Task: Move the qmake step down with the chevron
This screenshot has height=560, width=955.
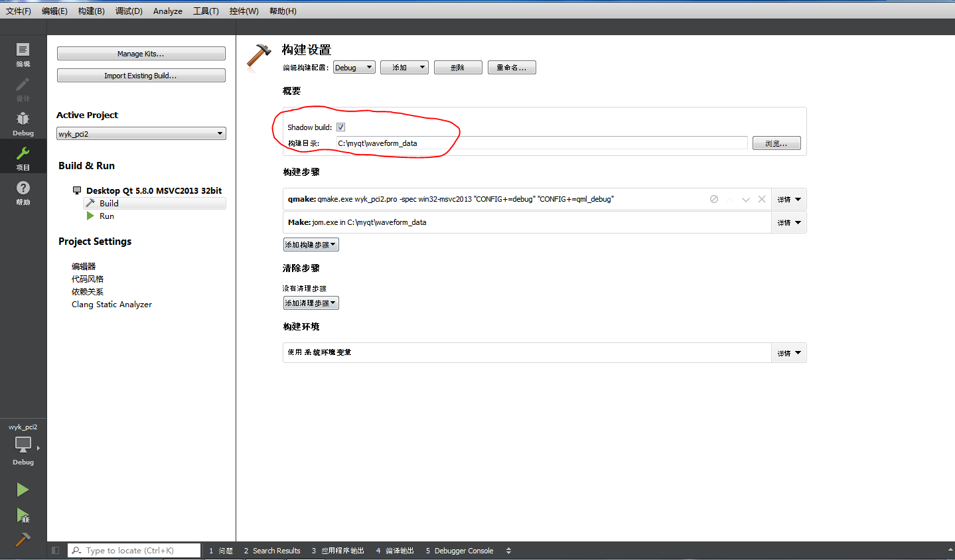Action: 745,198
